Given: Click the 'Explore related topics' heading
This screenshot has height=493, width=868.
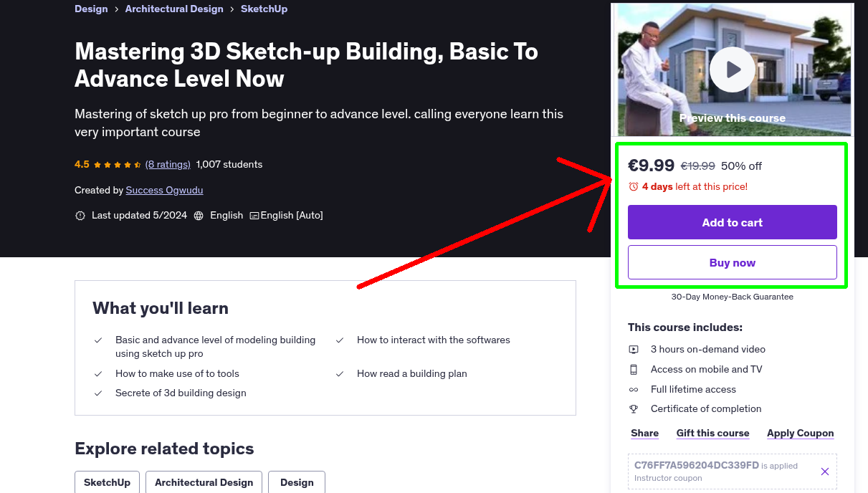Looking at the screenshot, I should pos(164,449).
